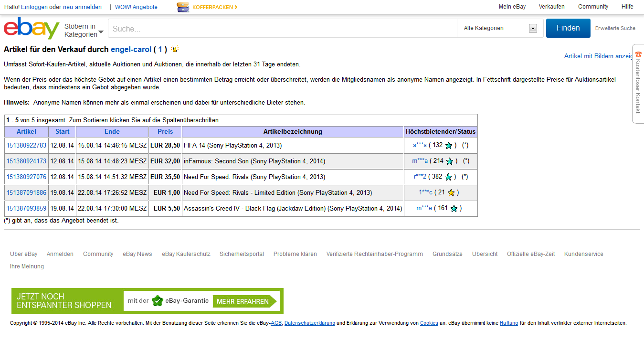This screenshot has height=351, width=644.
Task: Click Über eBay footer link
Action: [24, 254]
